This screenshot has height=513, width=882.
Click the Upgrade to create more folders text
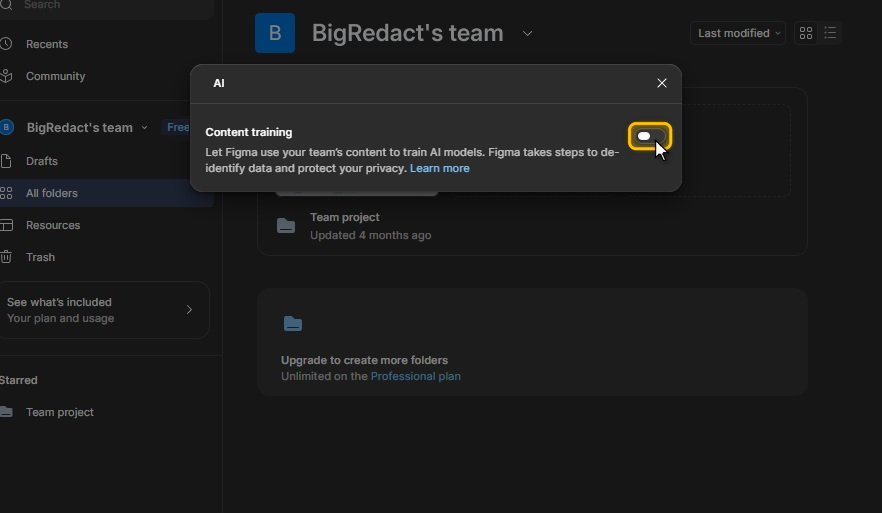(364, 360)
